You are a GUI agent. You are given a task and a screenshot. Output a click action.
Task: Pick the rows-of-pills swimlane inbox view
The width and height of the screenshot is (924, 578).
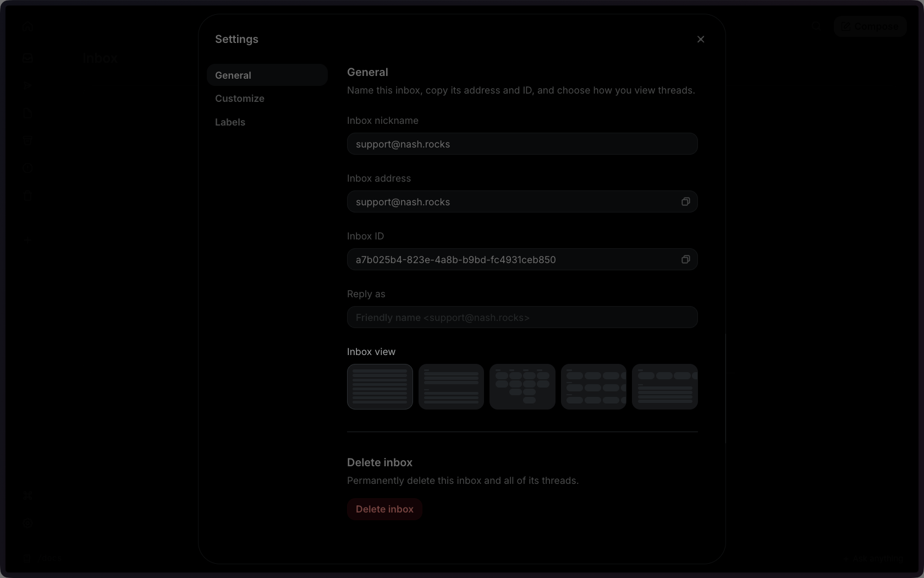593,386
